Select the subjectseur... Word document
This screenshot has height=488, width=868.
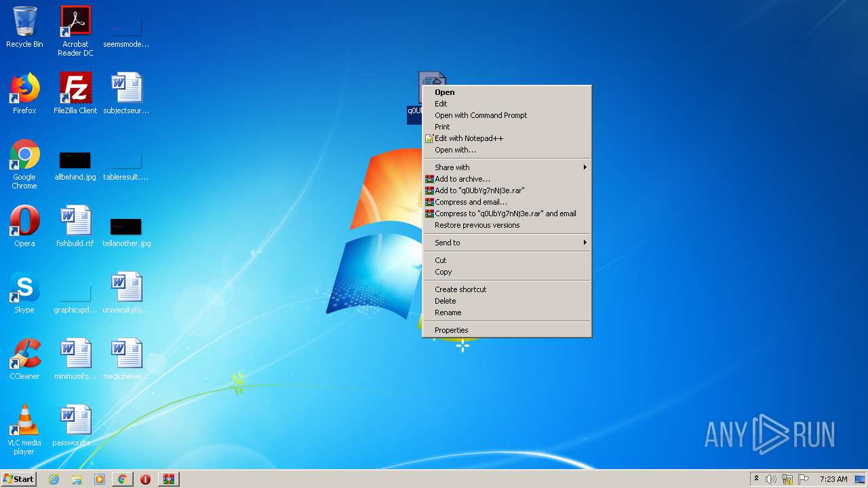(x=126, y=94)
